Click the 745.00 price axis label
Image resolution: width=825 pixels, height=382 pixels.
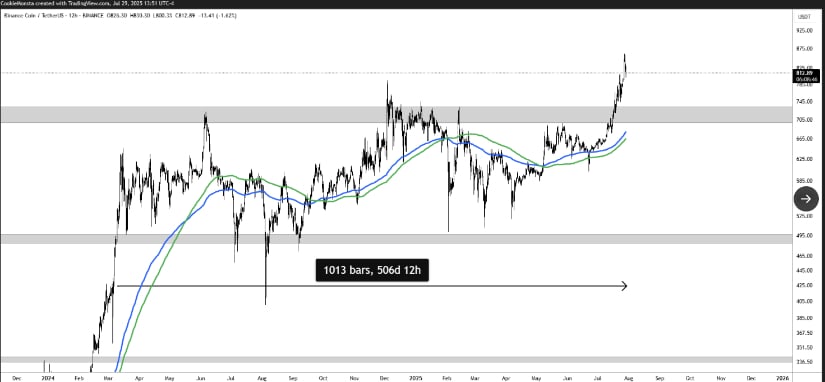pos(804,102)
